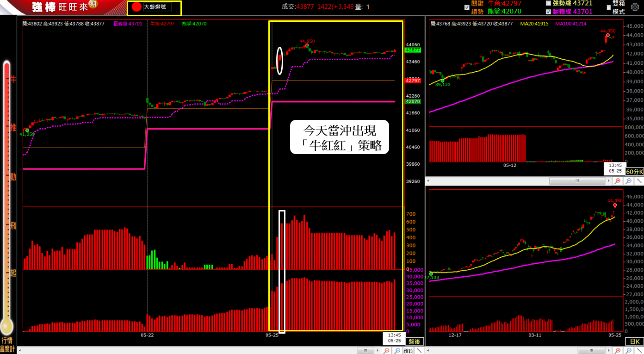Zoom in on the 日K chart

[618, 351]
